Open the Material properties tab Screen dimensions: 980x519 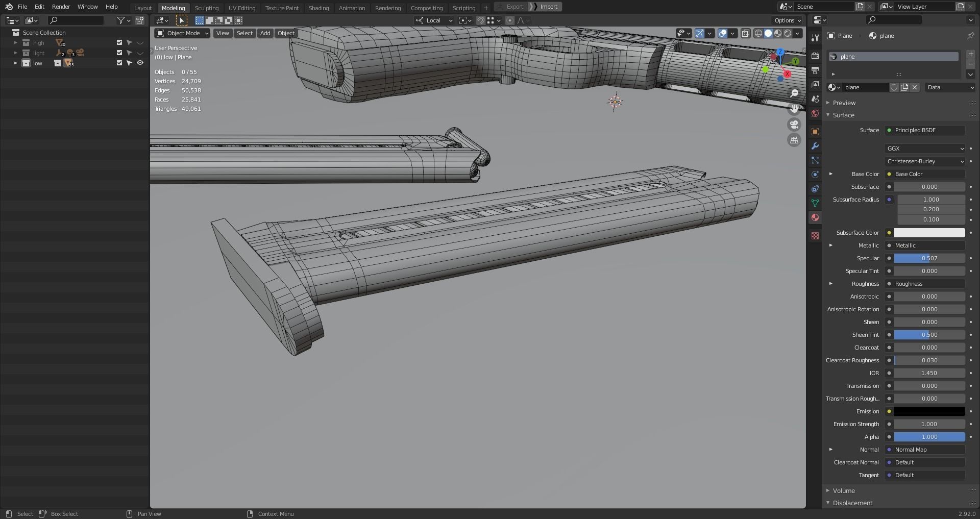(815, 217)
